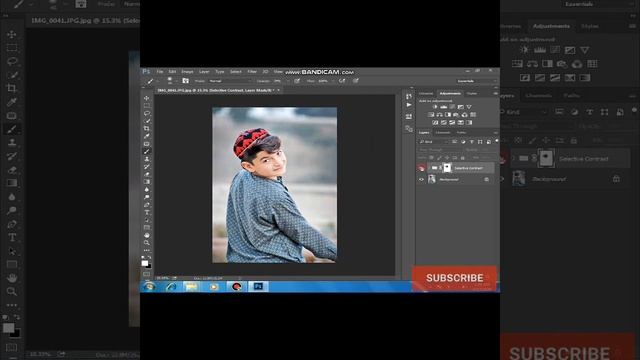Image resolution: width=640 pixels, height=360 pixels.
Task: Switch to the Channels tab in center window
Action: click(x=442, y=133)
